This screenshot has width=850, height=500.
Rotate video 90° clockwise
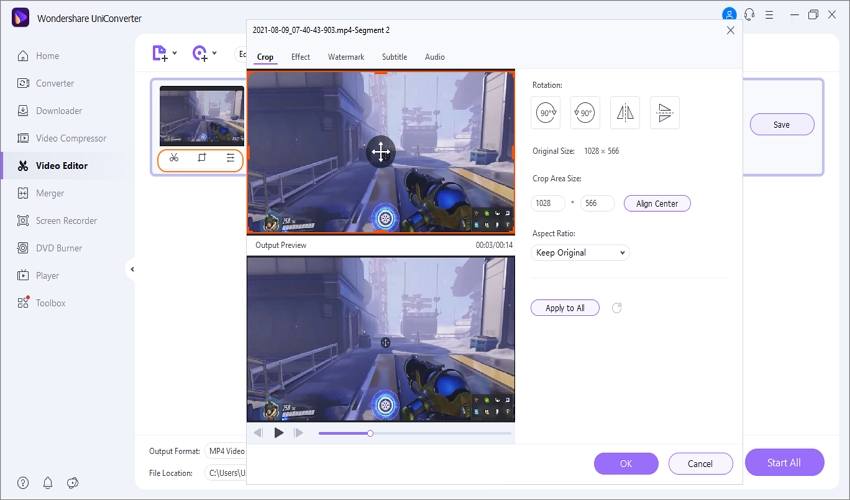546,113
